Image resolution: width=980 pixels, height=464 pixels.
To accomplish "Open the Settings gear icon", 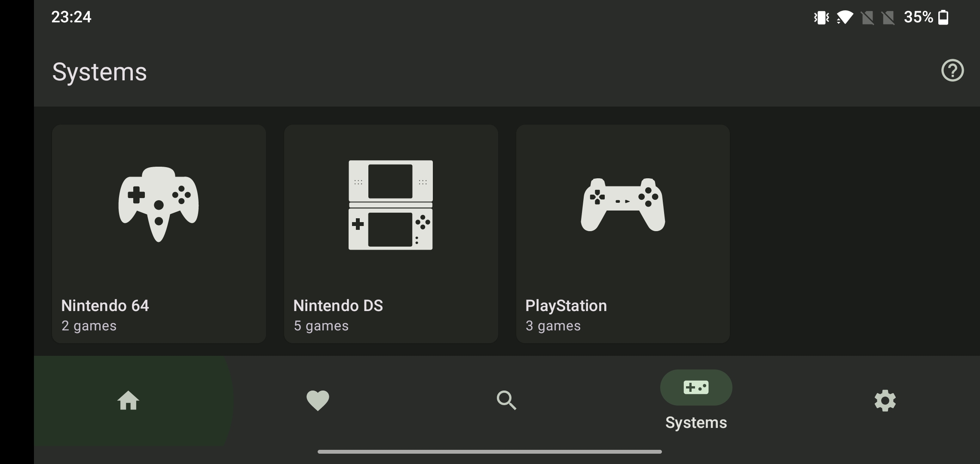I will 885,400.
